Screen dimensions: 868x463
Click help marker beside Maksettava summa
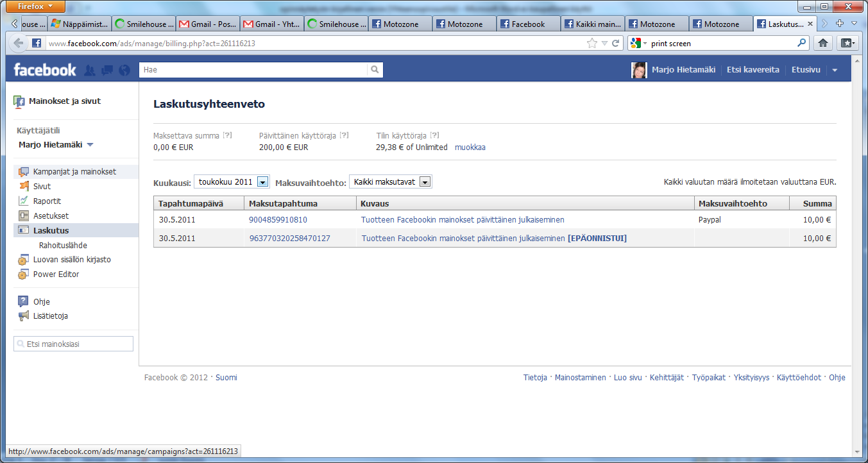point(227,136)
